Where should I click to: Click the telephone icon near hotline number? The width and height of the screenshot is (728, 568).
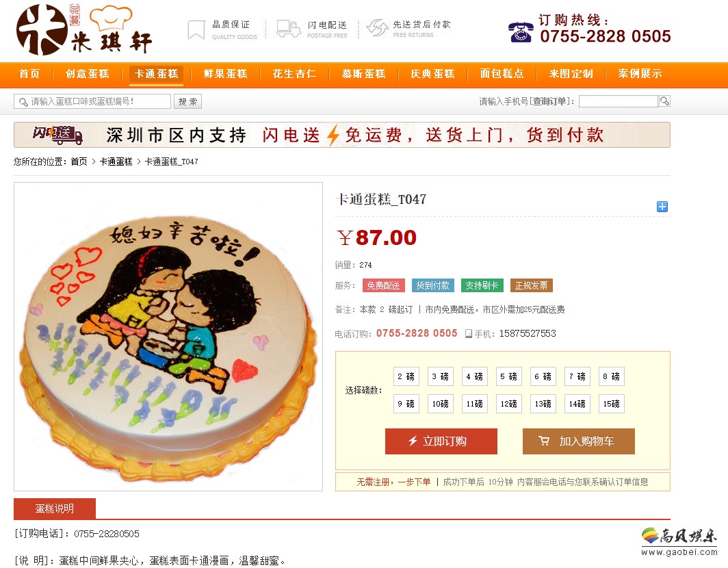tap(521, 32)
